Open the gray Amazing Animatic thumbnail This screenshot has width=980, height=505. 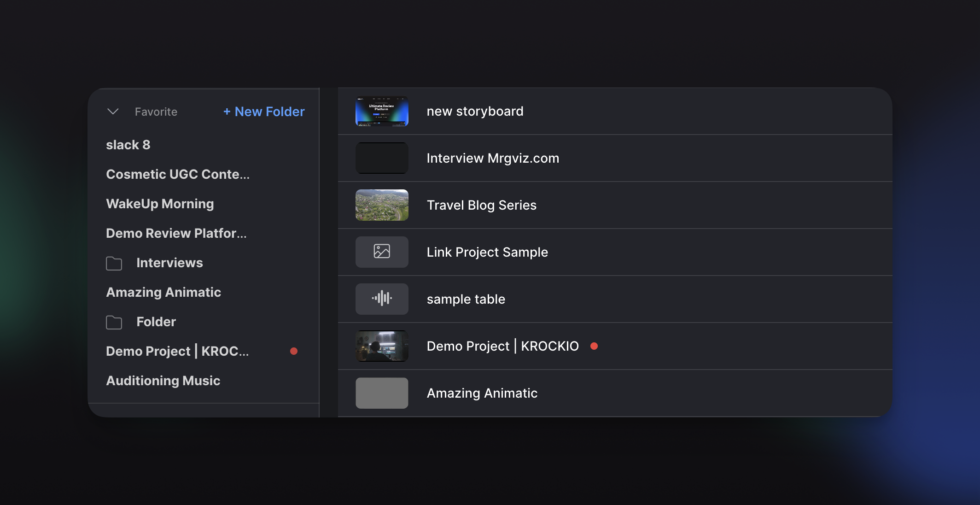coord(382,393)
